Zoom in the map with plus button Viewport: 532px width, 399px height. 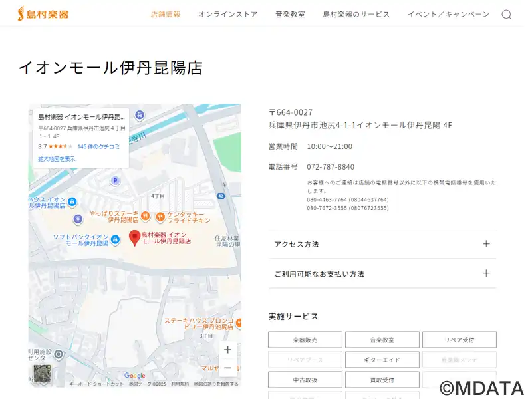[228, 350]
